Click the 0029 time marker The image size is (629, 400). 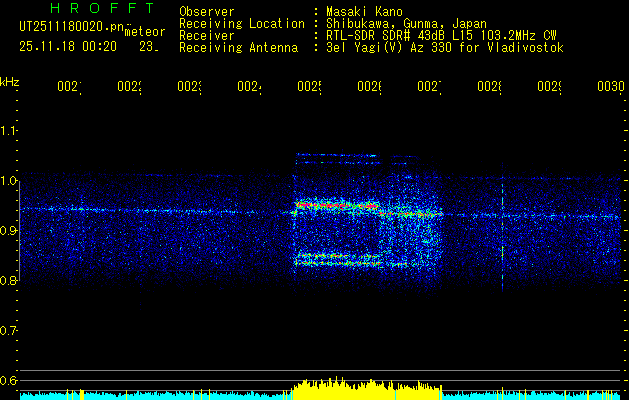550,86
